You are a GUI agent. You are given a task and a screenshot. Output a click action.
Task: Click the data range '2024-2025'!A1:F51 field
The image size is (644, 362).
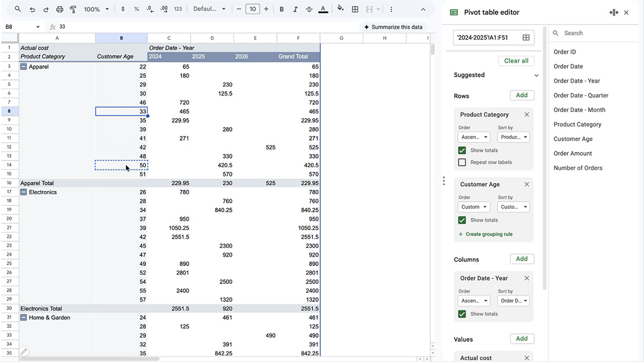(494, 38)
